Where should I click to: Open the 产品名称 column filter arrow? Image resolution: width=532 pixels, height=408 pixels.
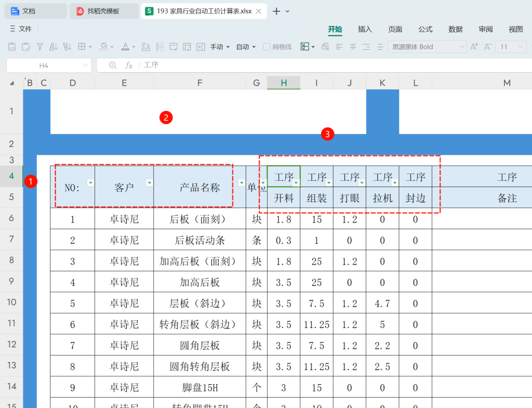click(241, 182)
